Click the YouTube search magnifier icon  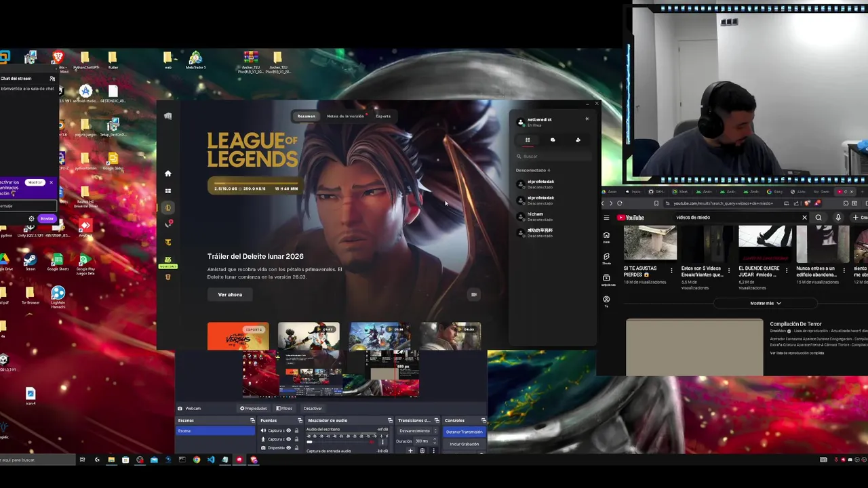click(818, 218)
